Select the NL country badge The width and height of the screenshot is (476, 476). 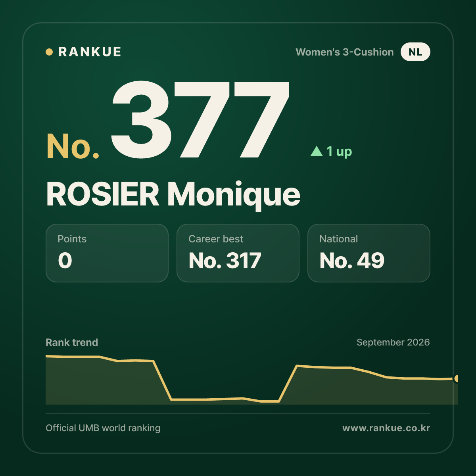pos(415,52)
